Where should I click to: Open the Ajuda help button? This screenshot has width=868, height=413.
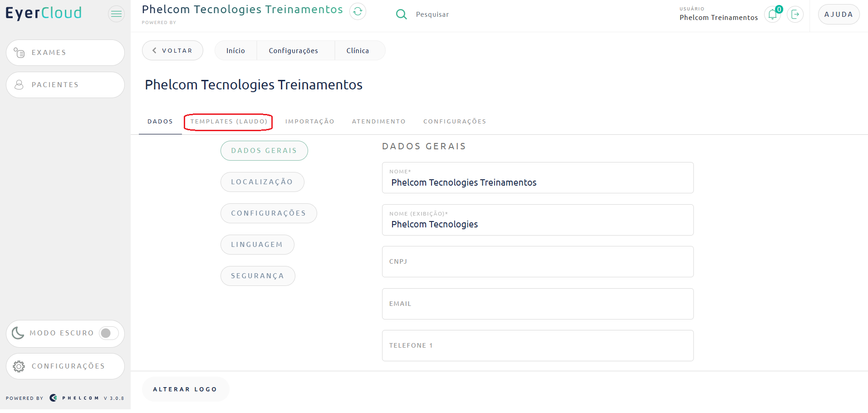click(839, 15)
